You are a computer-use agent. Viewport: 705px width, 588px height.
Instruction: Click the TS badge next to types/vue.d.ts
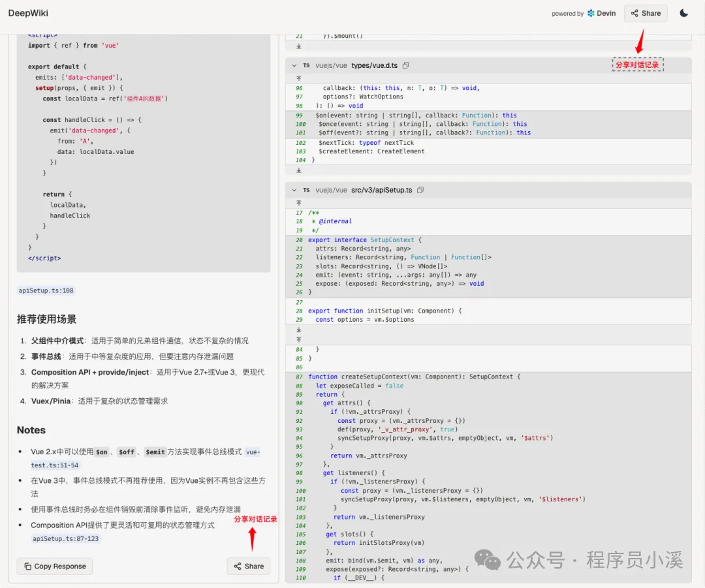[x=306, y=66]
